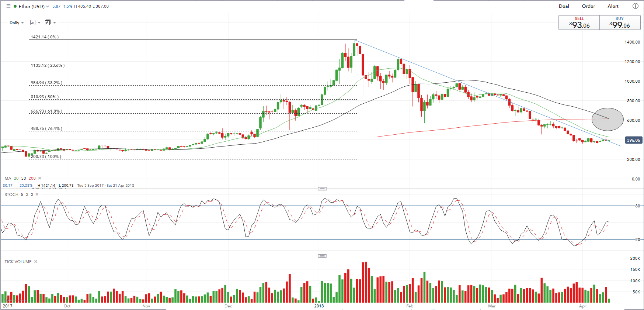
Task: Click the SELL 393.06 button
Action: (x=579, y=23)
